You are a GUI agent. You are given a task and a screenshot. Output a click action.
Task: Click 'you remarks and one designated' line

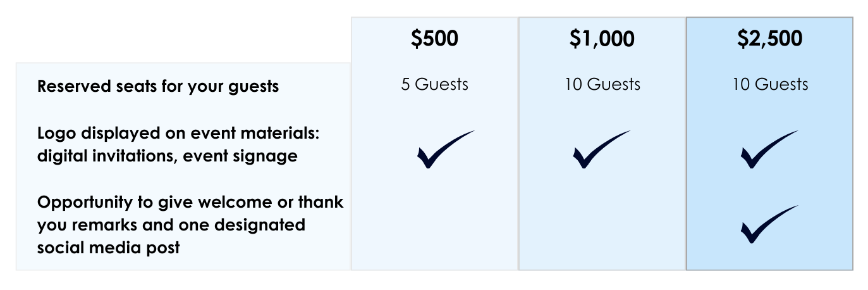[171, 225]
